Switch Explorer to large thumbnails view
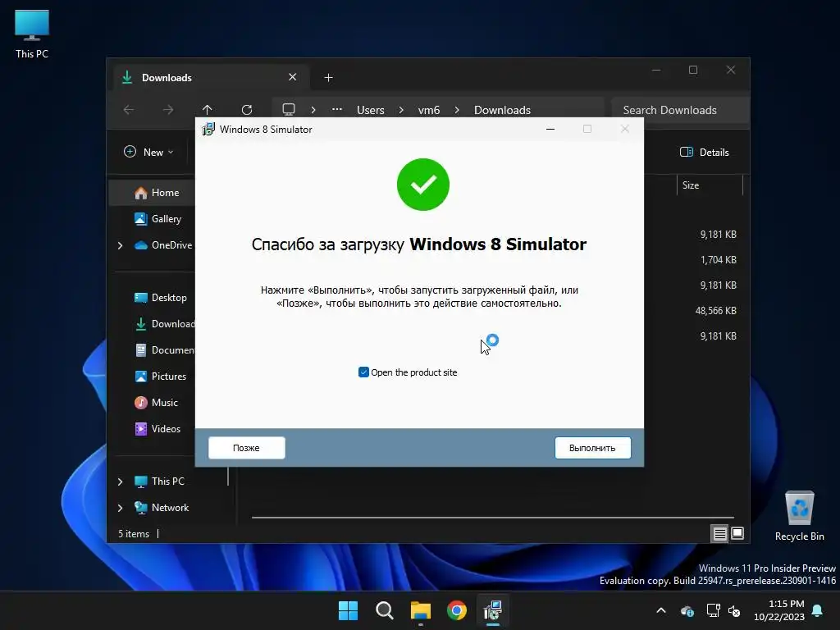This screenshot has height=630, width=840. pyautogui.click(x=737, y=533)
